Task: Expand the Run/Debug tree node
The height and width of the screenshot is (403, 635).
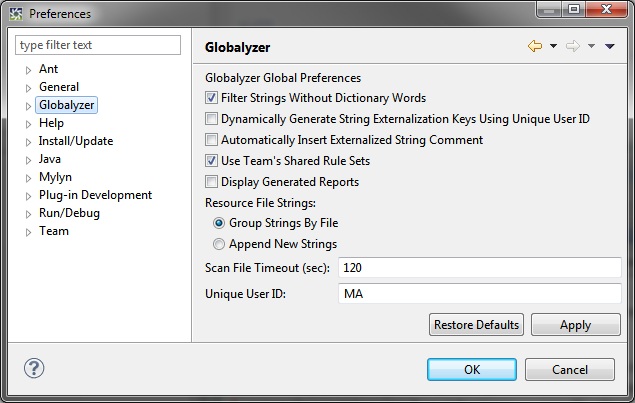Action: click(x=29, y=214)
